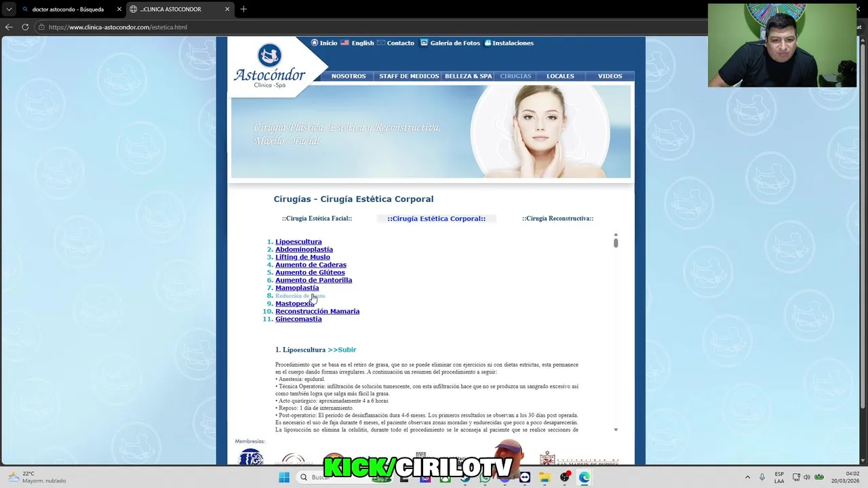Close the CLINICA ASTOCONDOR tab

pyautogui.click(x=227, y=9)
